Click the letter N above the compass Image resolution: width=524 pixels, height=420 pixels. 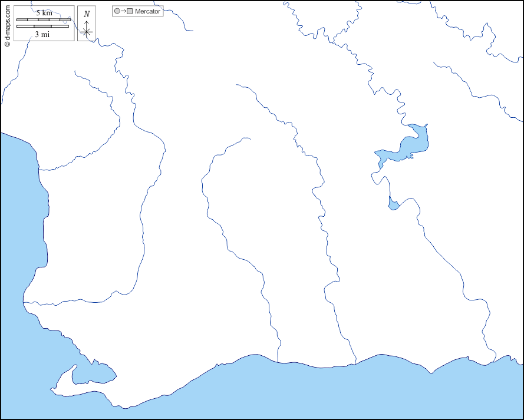pyautogui.click(x=87, y=14)
